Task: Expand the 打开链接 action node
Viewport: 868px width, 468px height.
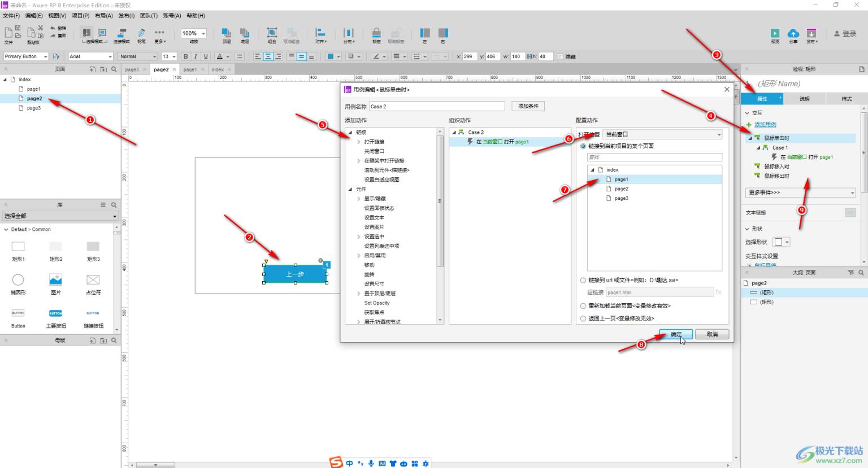Action: [359, 142]
